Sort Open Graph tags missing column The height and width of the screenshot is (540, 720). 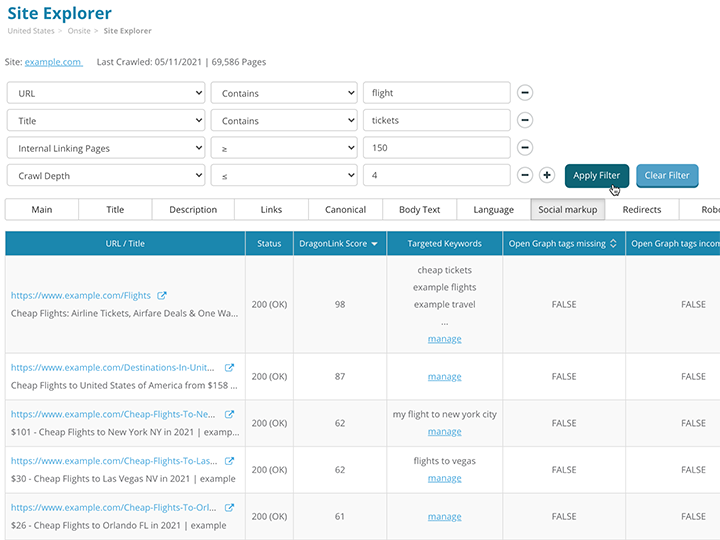(x=613, y=244)
